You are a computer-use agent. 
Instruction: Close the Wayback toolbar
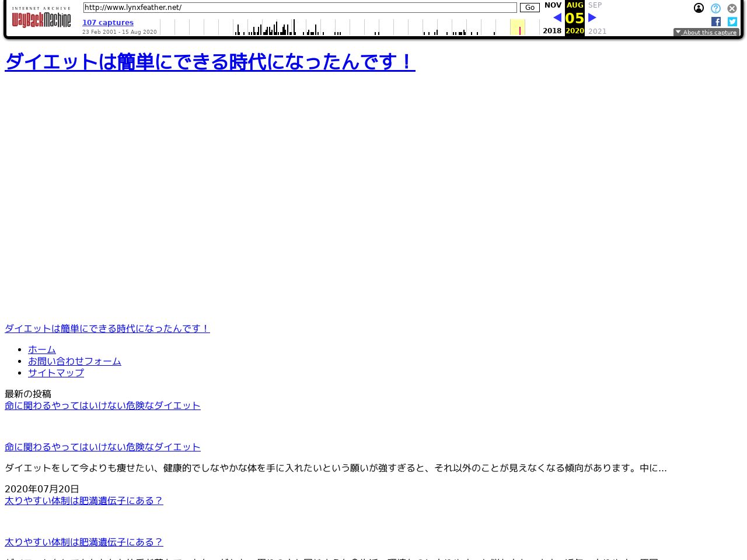[x=732, y=8]
